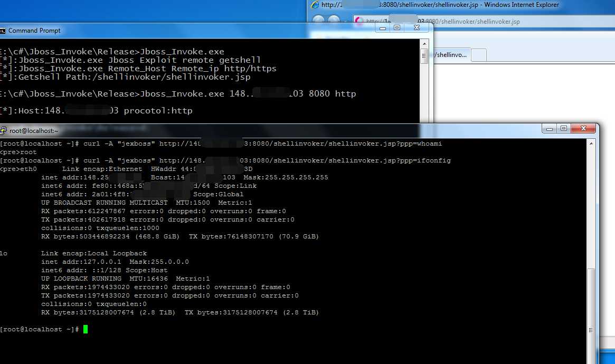Click the green cursor at the last prompt

point(86,329)
